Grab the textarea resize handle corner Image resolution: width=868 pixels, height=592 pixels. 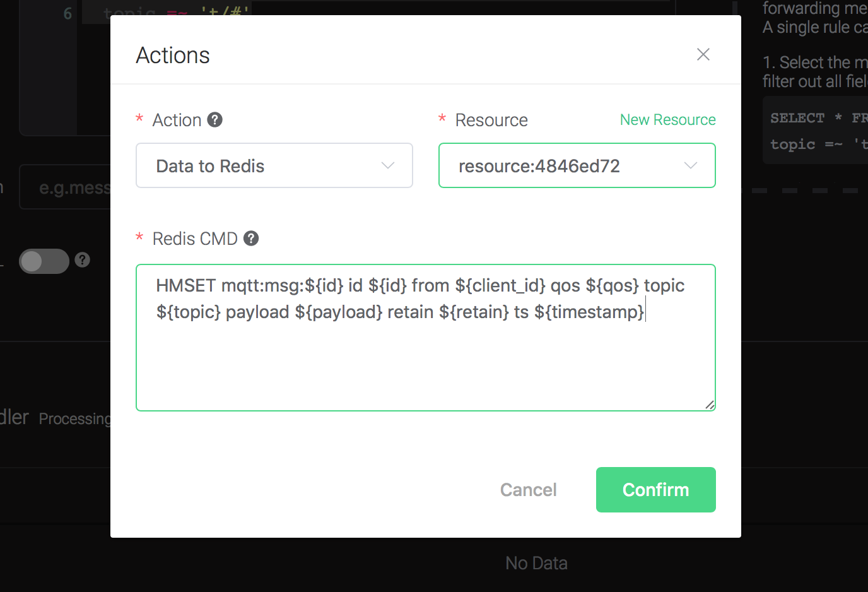tap(710, 405)
